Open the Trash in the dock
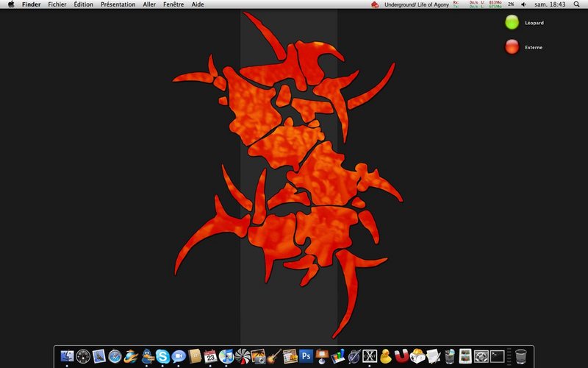 pyautogui.click(x=521, y=356)
